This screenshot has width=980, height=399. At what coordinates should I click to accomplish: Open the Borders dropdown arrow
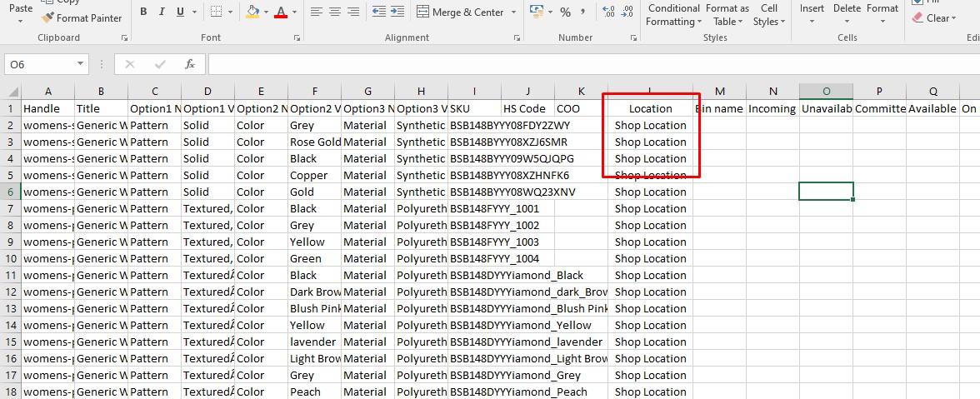[x=231, y=12]
